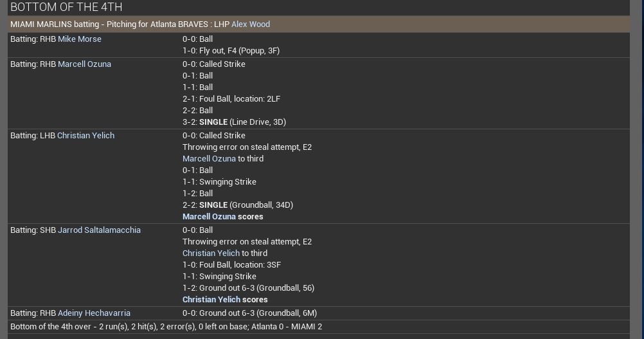The height and width of the screenshot is (339, 644).
Task: Click the 'Ground out 6-3 (Groundball, 56)' entry
Action: 248,288
